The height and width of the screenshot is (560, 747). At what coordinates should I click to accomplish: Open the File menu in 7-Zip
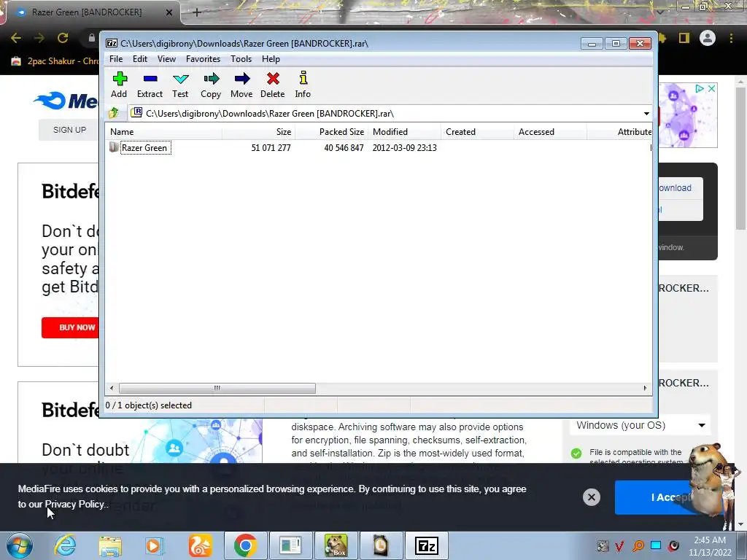click(x=116, y=59)
